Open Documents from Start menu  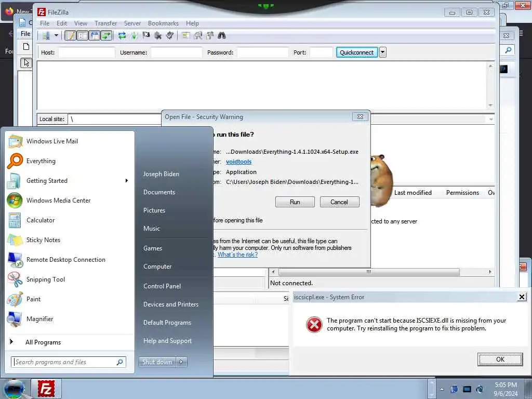[159, 192]
